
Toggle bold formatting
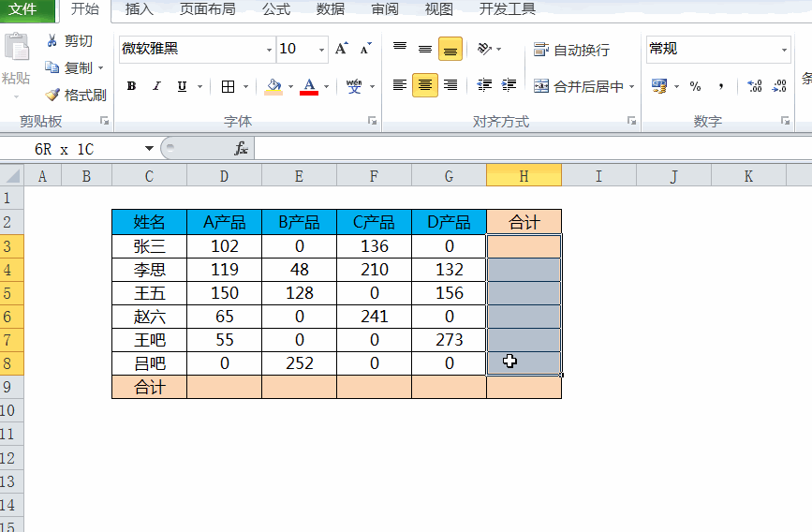coord(131,86)
